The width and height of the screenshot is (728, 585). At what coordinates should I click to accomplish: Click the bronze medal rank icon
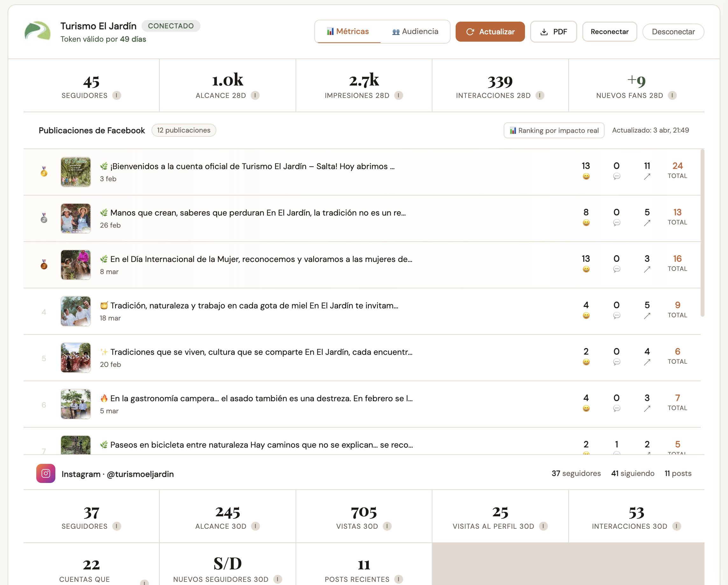[x=44, y=264]
